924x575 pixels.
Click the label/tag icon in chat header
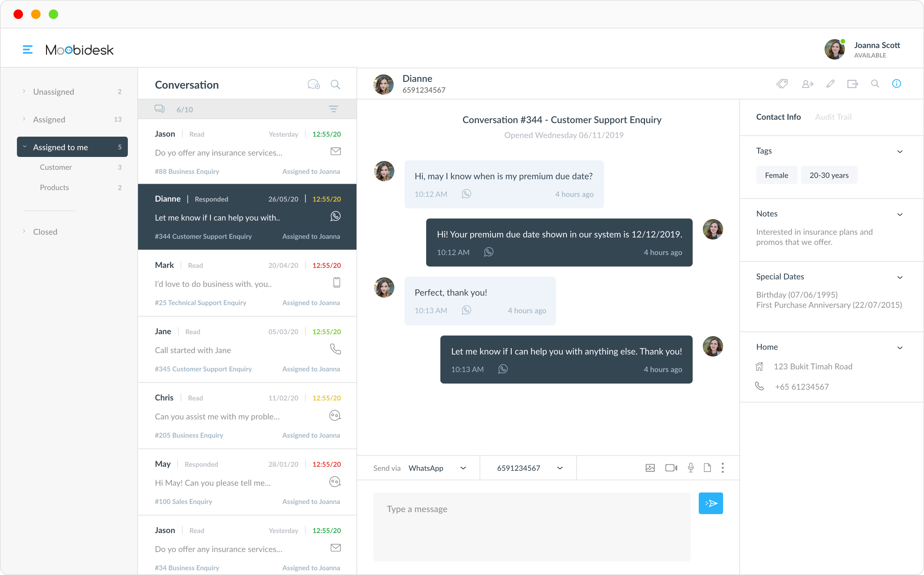click(782, 84)
